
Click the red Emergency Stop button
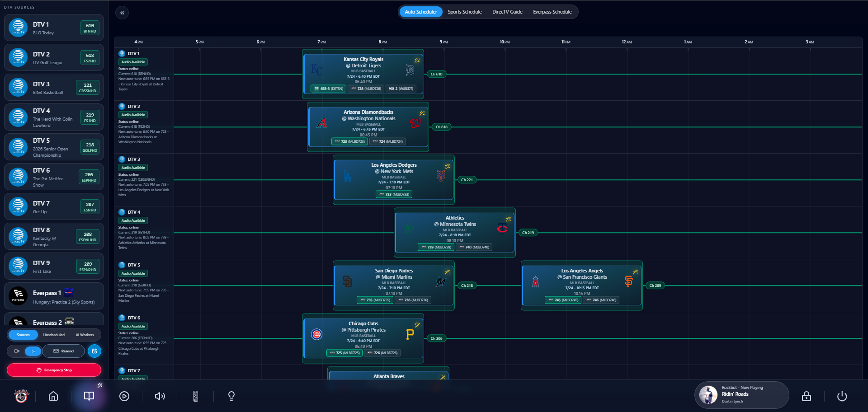54,370
